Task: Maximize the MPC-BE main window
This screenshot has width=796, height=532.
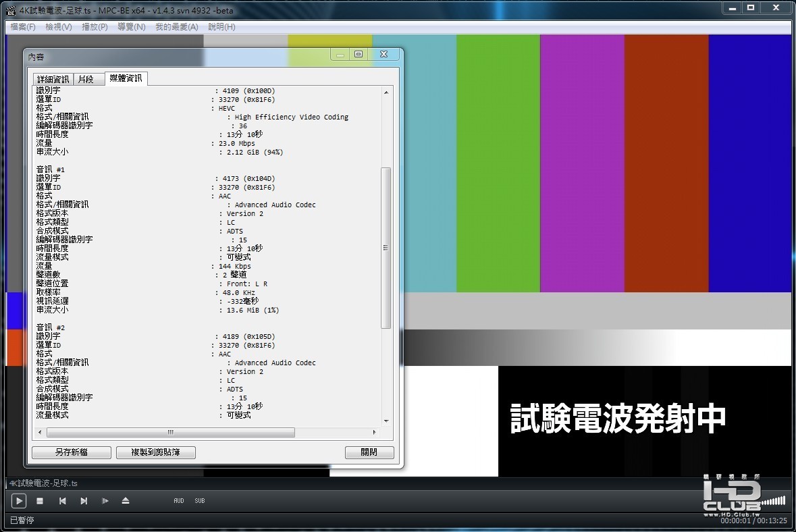Action: click(751, 7)
